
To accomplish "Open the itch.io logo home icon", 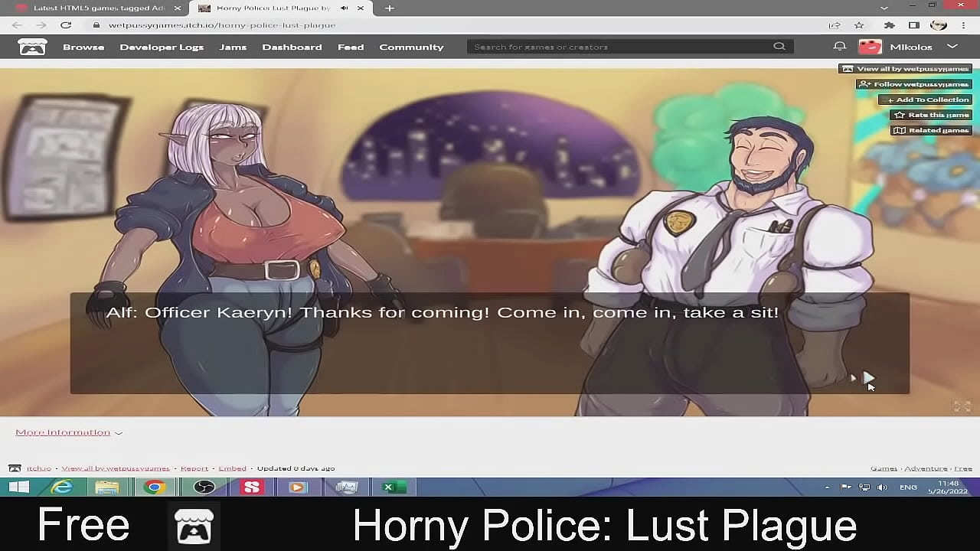I will click(32, 47).
